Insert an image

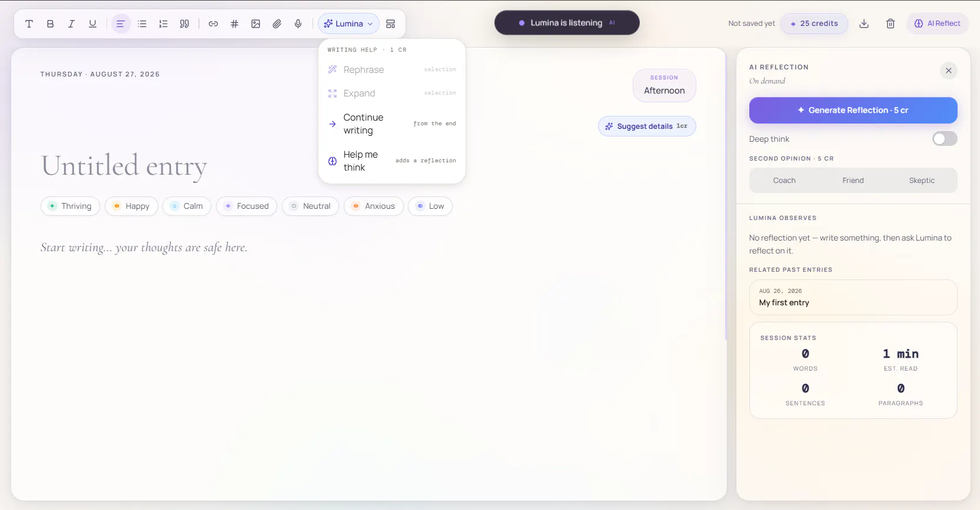tap(255, 24)
